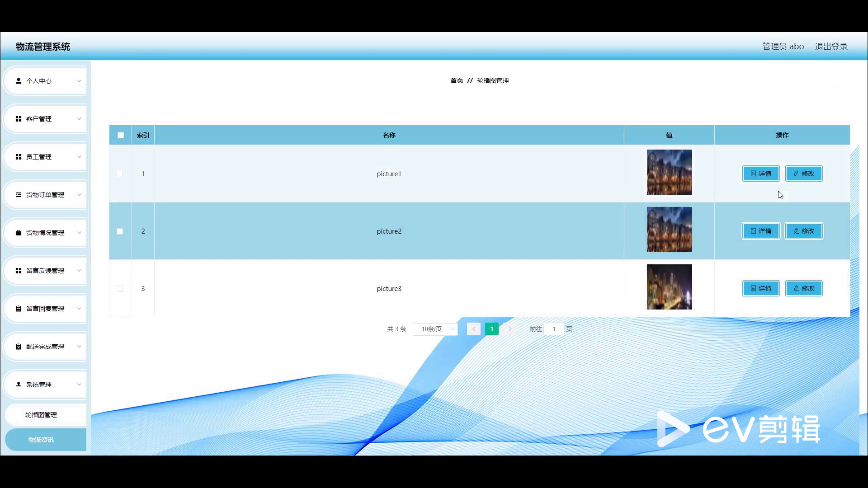Click the 轮播图管理 breadcrumb text
This screenshot has height=488, width=868.
(493, 80)
